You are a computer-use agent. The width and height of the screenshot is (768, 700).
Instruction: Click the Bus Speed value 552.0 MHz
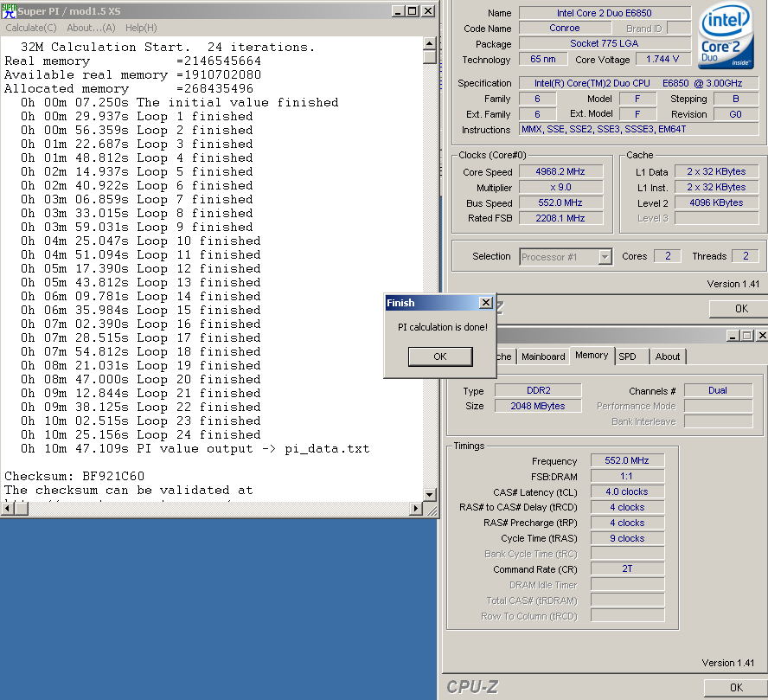(560, 202)
